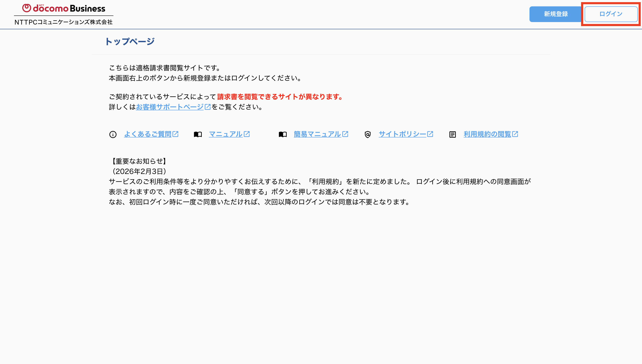Open the 利用規約の閲覧 link
Viewport: 642px width, 364px height.
point(487,134)
